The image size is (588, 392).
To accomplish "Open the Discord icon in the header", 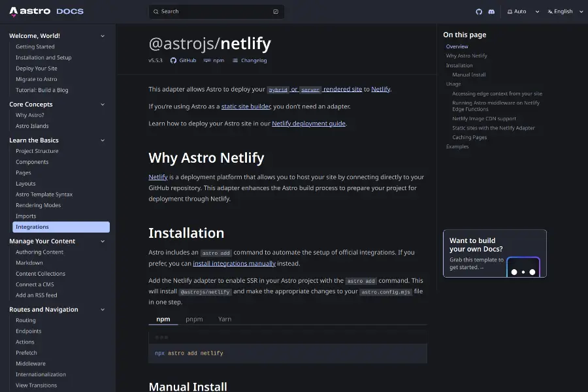I will pos(491,12).
